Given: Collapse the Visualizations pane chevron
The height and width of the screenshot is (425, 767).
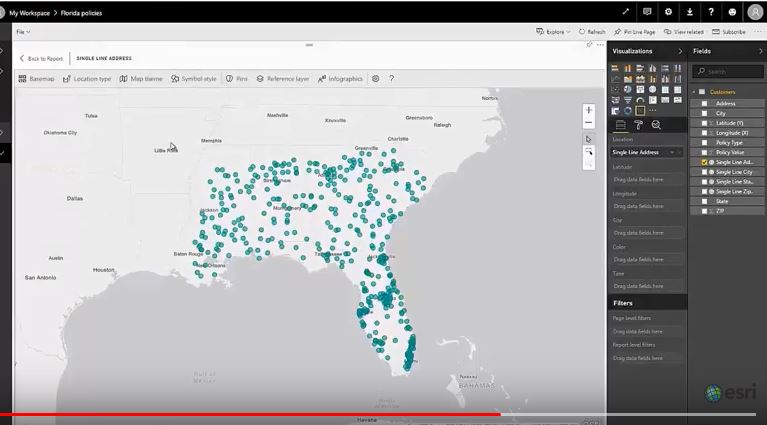Looking at the screenshot, I should tap(680, 51).
